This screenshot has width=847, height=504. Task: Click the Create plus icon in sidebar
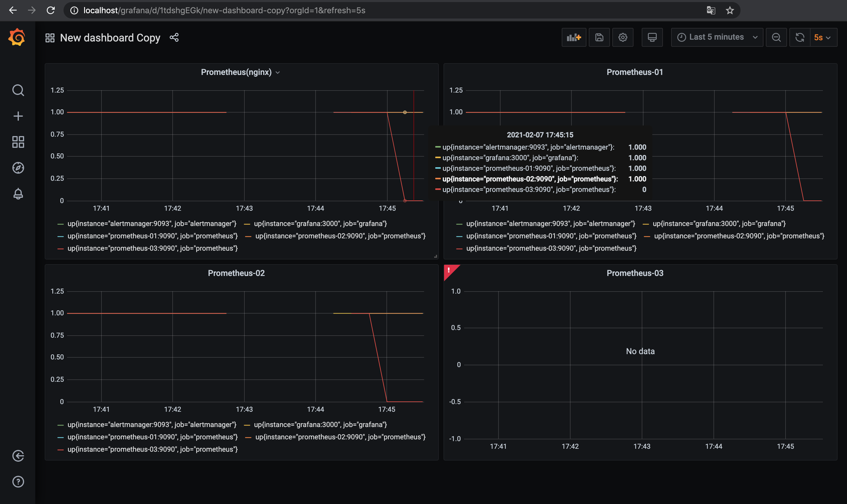pos(18,116)
